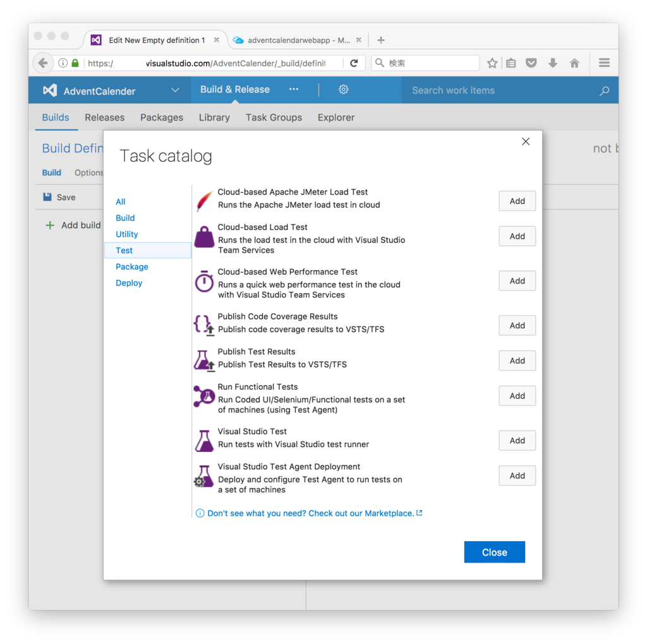Open the Build & Release hub
The width and height of the screenshot is (647, 644).
235,90
